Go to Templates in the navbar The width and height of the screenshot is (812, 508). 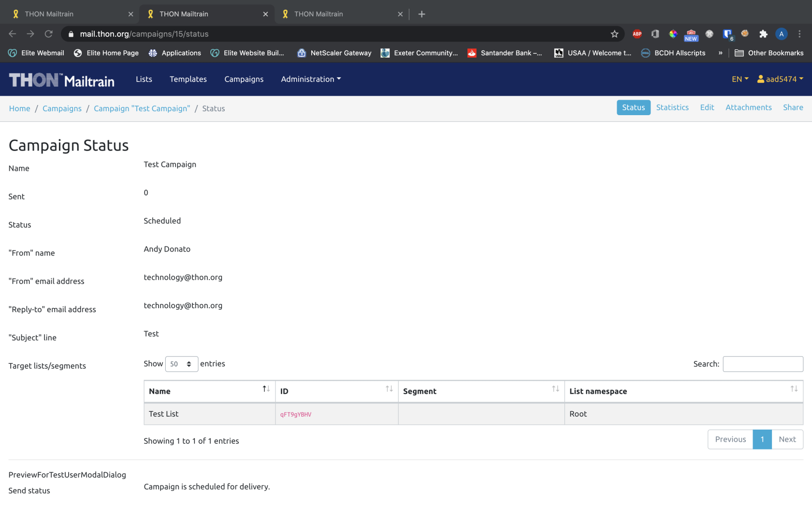click(x=188, y=79)
